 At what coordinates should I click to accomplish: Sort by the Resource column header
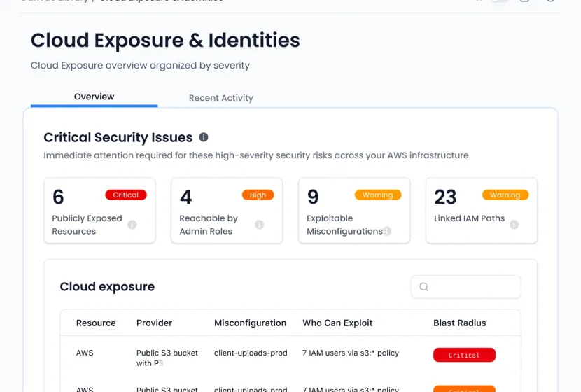click(96, 323)
